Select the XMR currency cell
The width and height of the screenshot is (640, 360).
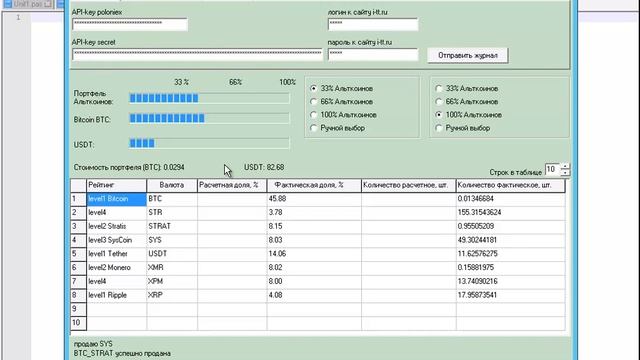click(172, 268)
